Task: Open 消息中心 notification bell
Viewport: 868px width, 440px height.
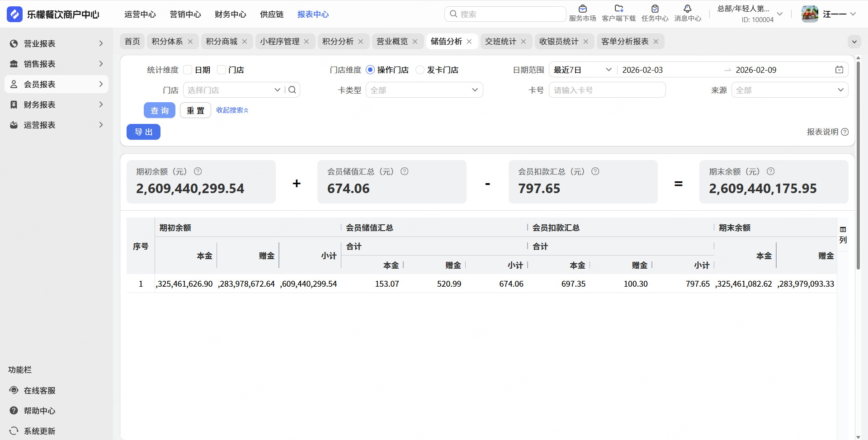Action: pos(687,9)
